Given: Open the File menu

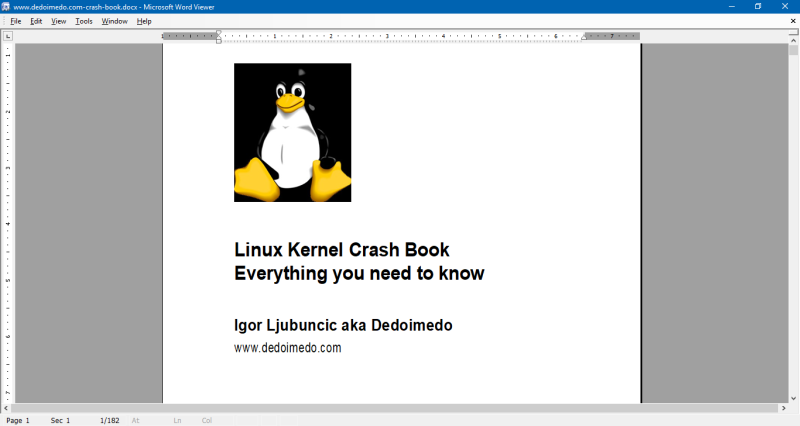Looking at the screenshot, I should 16,21.
